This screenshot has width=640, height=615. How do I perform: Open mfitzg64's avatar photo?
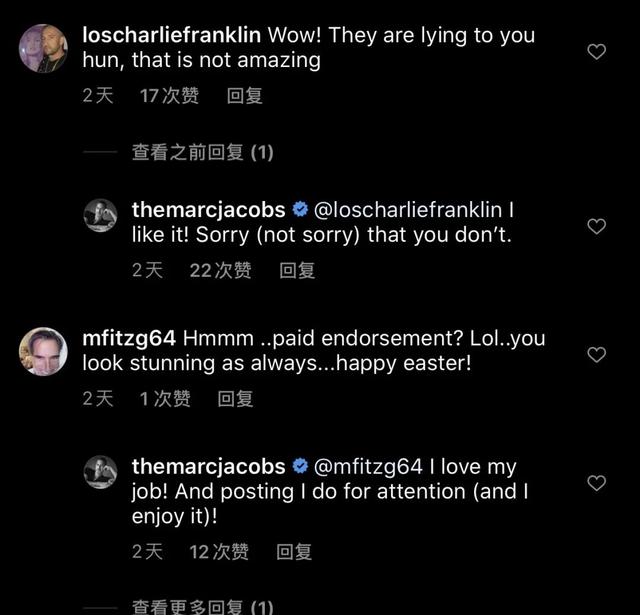click(x=43, y=351)
